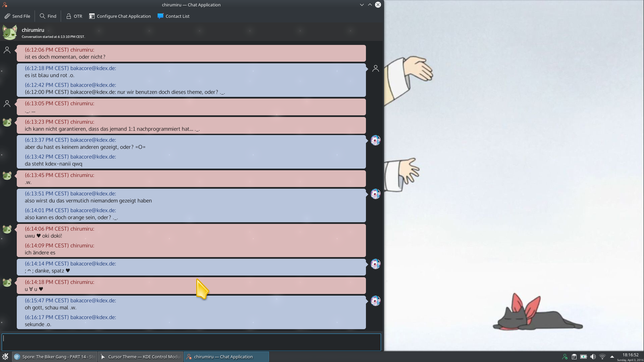Click message 'sekunde .o.'
Image resolution: width=644 pixels, height=362 pixels.
[38, 324]
